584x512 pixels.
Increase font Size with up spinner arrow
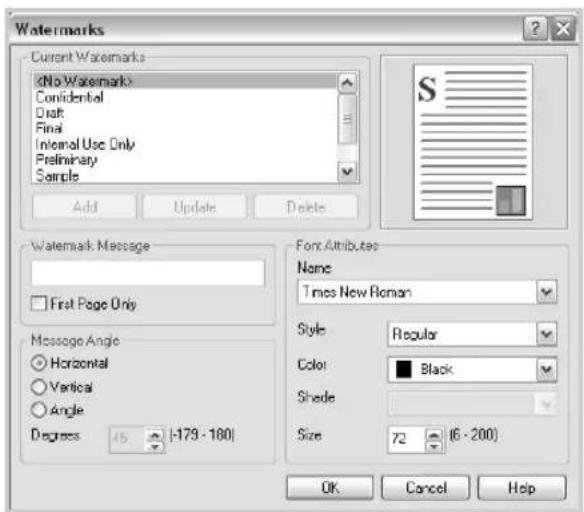(x=434, y=434)
